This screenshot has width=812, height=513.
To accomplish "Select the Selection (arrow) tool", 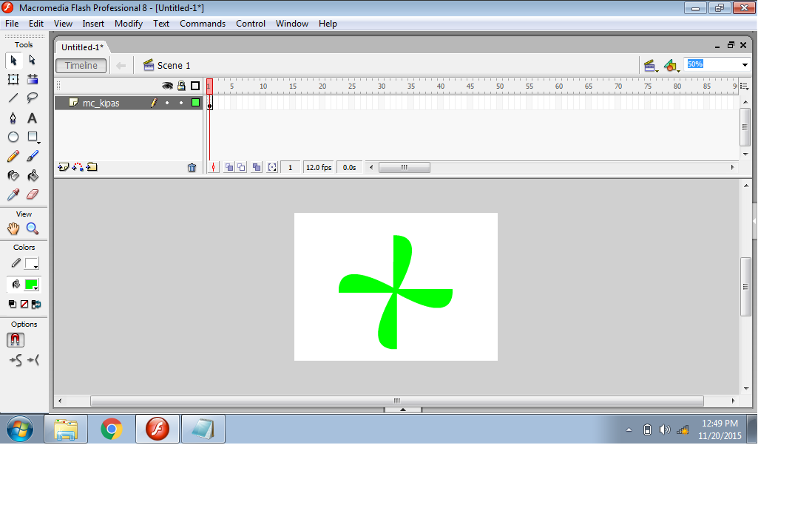I will pos(13,61).
